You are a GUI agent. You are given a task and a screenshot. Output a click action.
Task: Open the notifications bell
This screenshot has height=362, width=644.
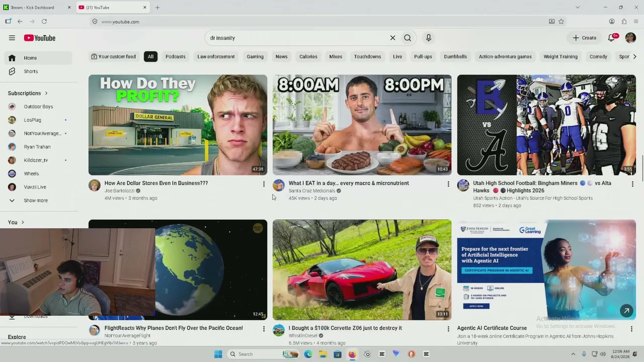[x=611, y=38]
